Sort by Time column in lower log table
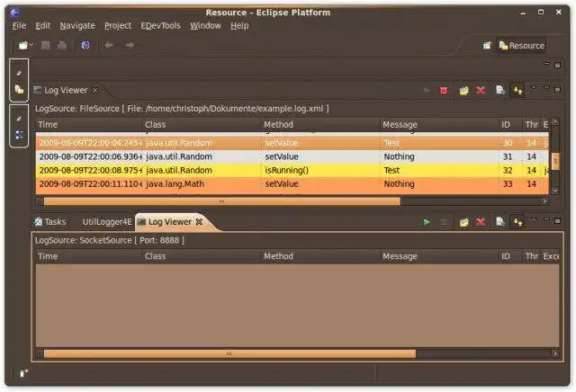 tap(88, 256)
